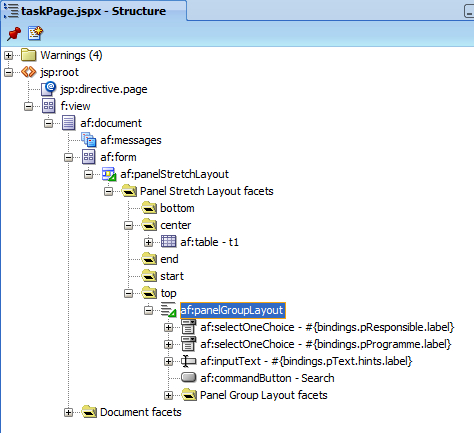Select the jsp:directive.page node icon

click(49, 89)
